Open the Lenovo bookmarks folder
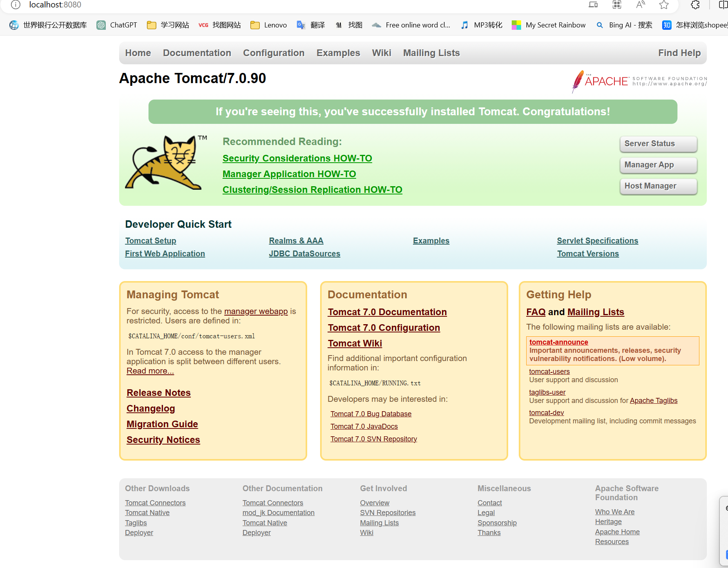 (x=268, y=25)
